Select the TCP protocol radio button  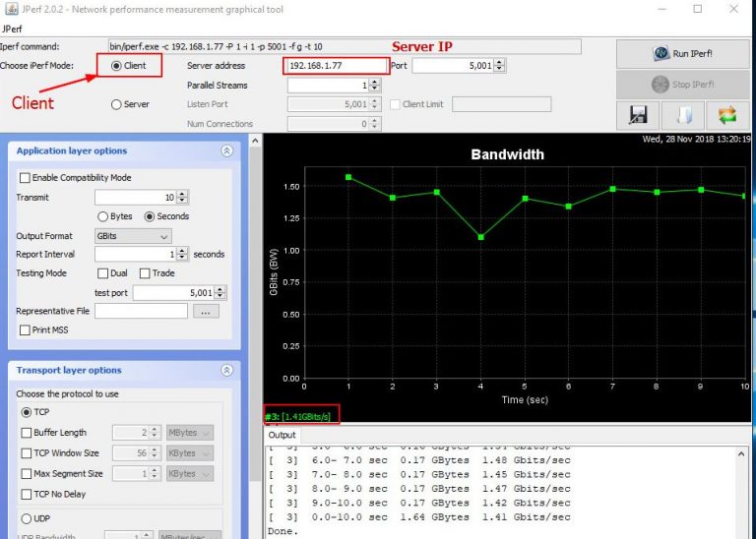(27, 412)
